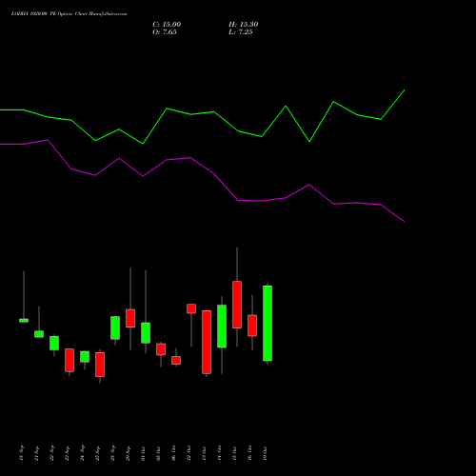Viewport: 476px width, 476px height.
Task: Click the 14 Oct date label
Action: point(219,453)
